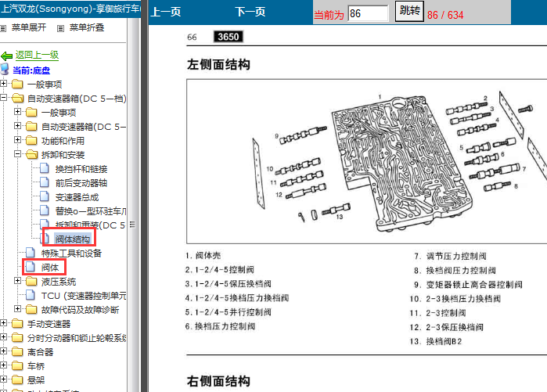Viewport: 547px width, 392px height.
Task: Click legend entry 13. 换档阀B2
Action: click(436, 341)
